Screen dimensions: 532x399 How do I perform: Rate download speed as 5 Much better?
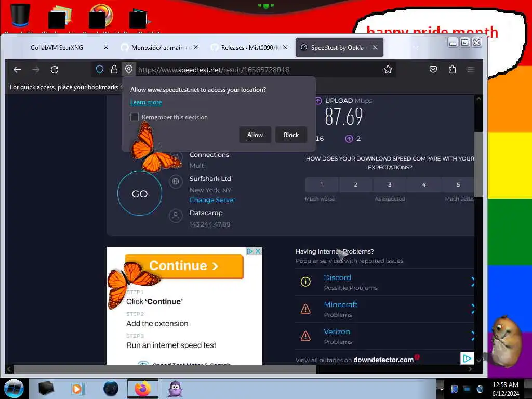[458, 184]
